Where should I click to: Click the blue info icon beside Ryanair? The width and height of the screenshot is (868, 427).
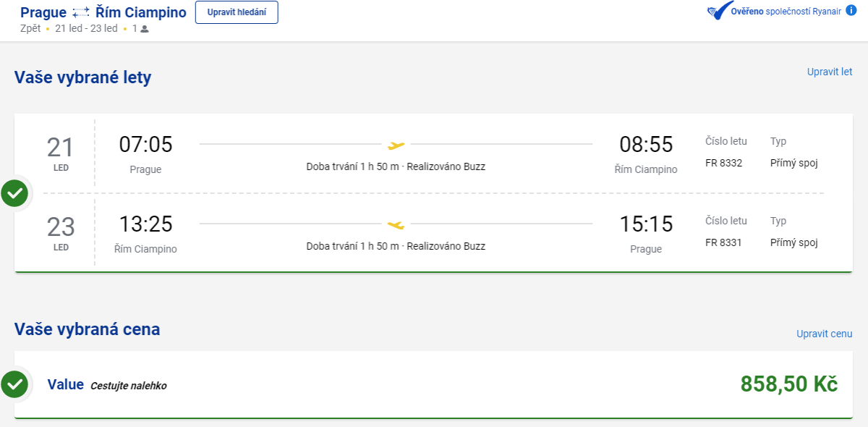[x=851, y=12]
